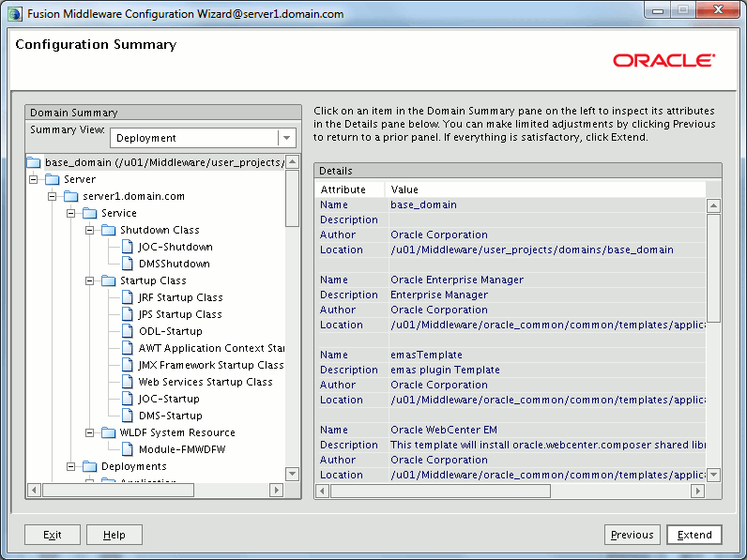Click the JMX Framework Startup Class icon
Screen dimensions: 747x560
click(128, 365)
